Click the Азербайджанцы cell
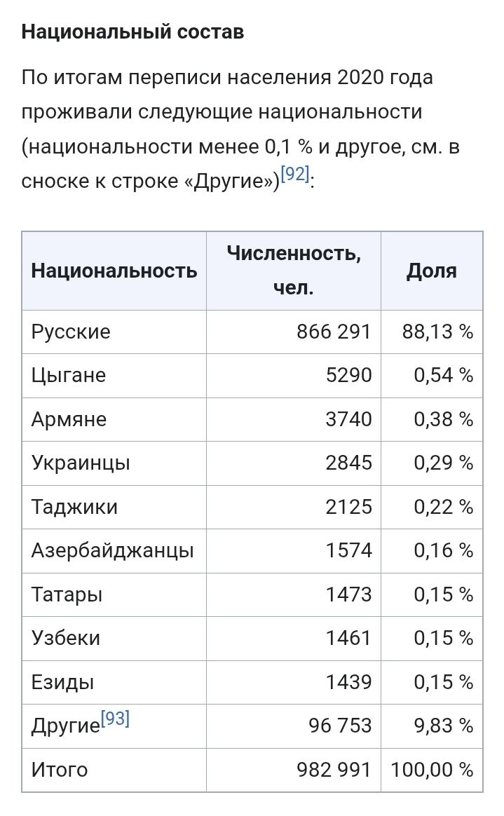504x816 pixels. (112, 551)
